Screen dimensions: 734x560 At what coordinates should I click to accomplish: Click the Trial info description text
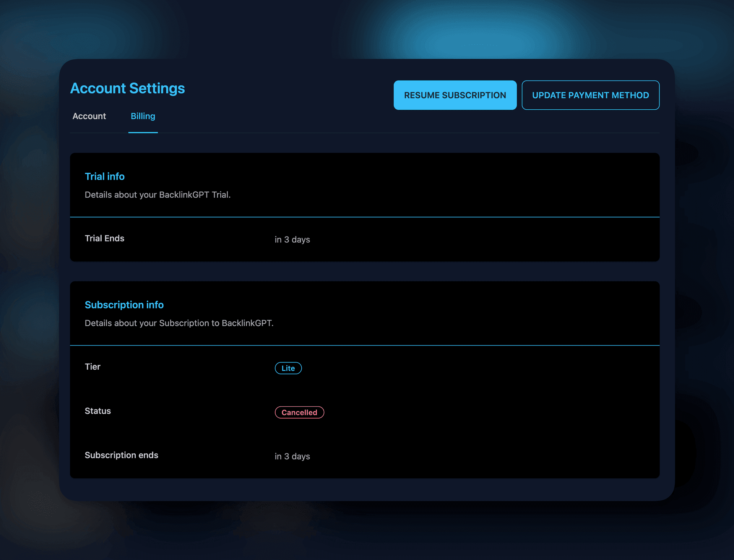coord(158,195)
